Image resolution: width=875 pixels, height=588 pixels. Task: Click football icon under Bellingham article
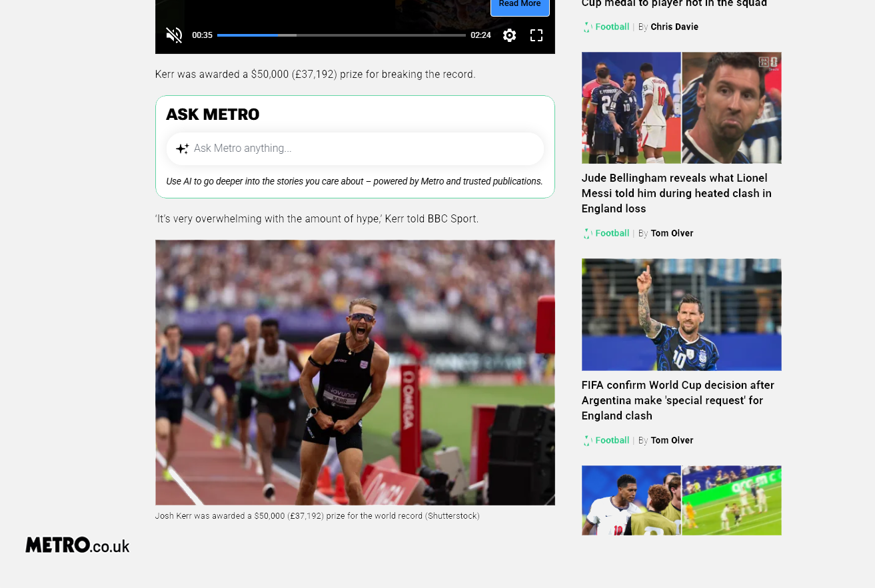[x=587, y=234]
